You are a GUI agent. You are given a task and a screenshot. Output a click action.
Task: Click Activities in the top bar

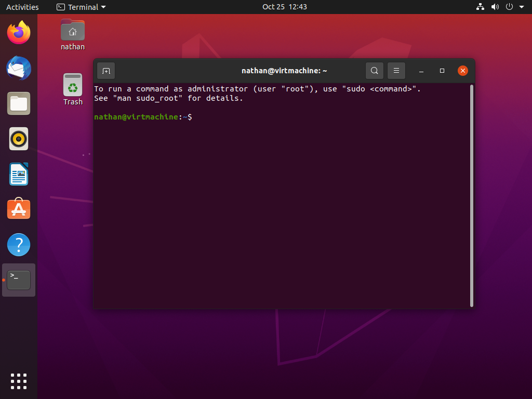pyautogui.click(x=22, y=7)
